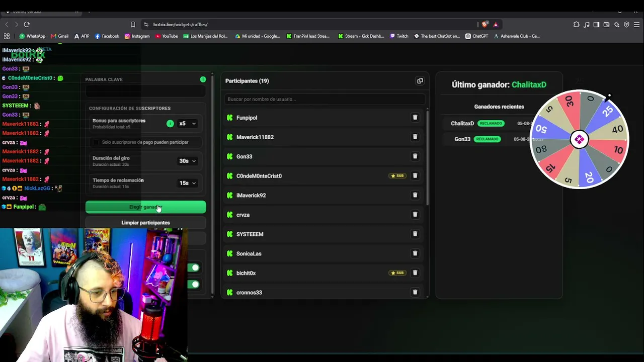Click NickLazGG in chat overlay
644x362 pixels.
pos(37,189)
